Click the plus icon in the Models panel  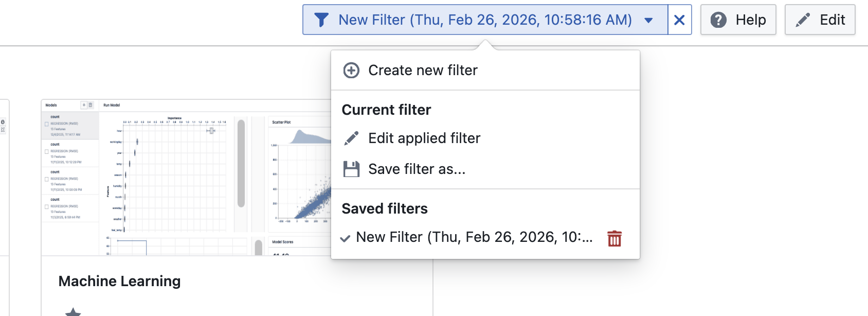pos(84,105)
